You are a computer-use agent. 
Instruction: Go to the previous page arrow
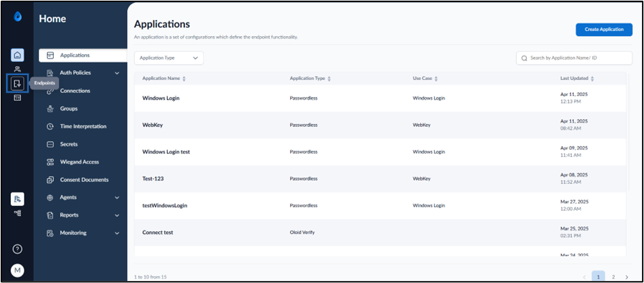pyautogui.click(x=585, y=278)
